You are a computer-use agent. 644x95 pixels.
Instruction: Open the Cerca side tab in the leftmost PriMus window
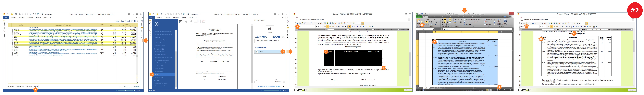[142, 23]
